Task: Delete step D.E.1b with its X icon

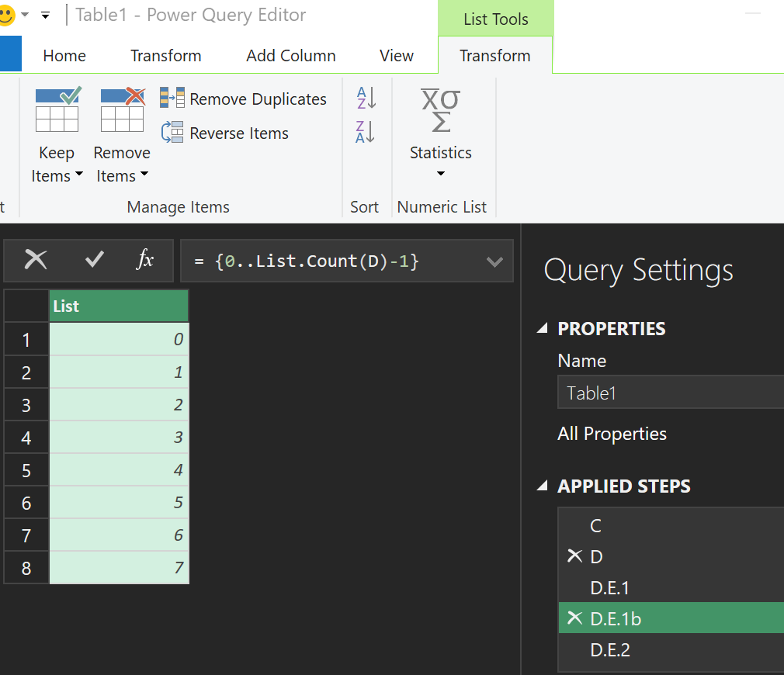Action: click(x=575, y=618)
